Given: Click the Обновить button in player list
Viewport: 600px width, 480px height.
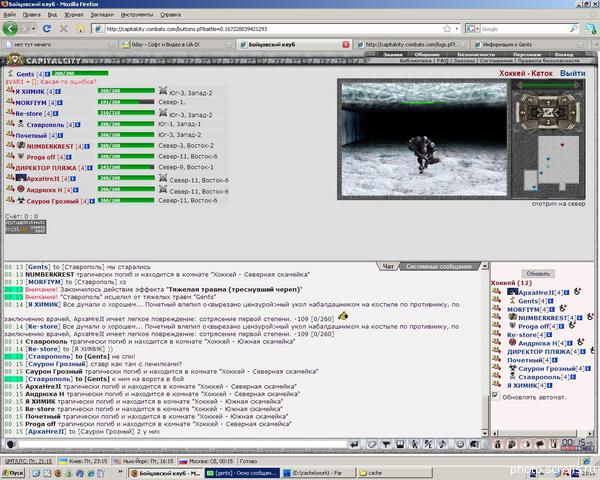Looking at the screenshot, I should (x=538, y=274).
